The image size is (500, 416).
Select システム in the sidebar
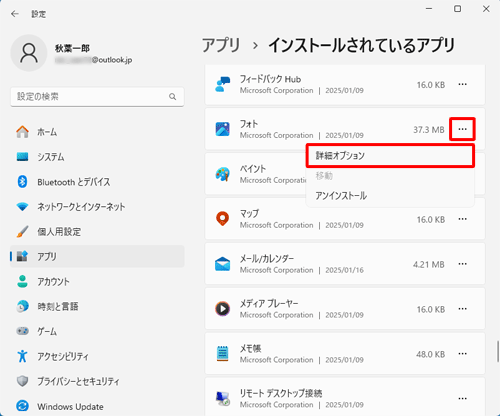point(97,157)
